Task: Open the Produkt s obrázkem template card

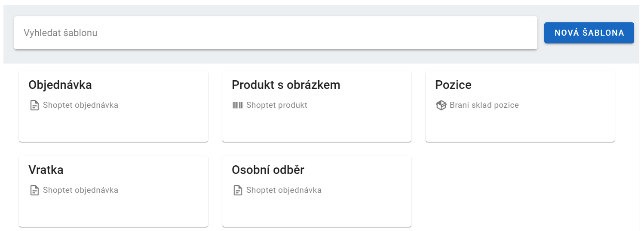Action: click(317, 106)
